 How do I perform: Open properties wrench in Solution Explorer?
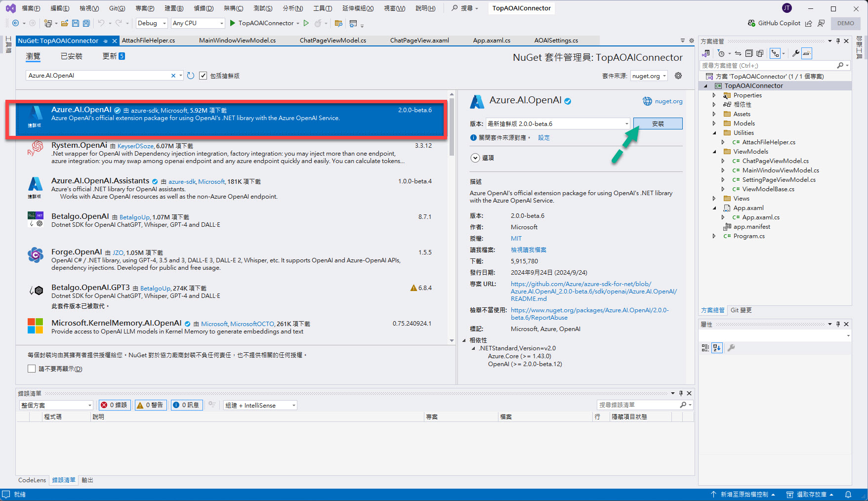(x=796, y=53)
